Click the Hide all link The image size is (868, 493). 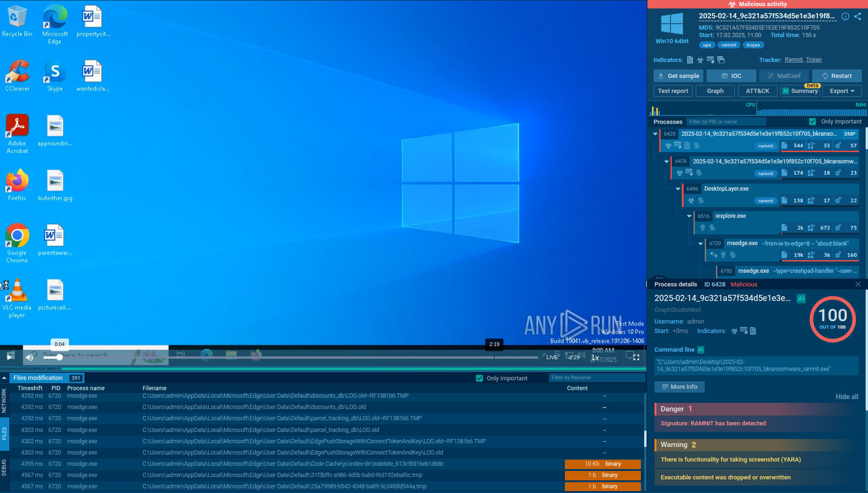[x=847, y=397]
